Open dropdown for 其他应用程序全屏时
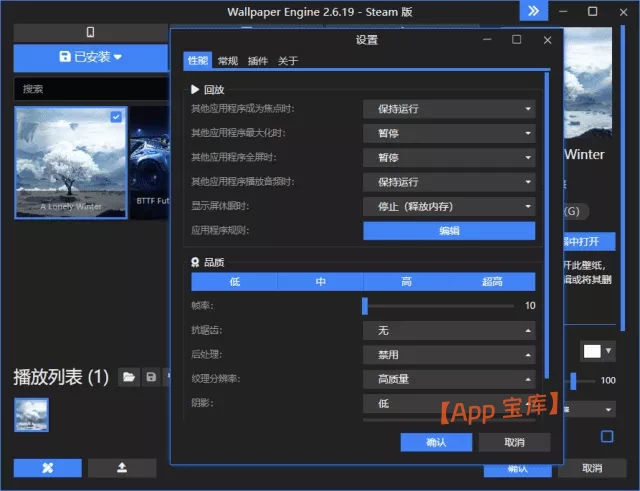 [x=449, y=158]
